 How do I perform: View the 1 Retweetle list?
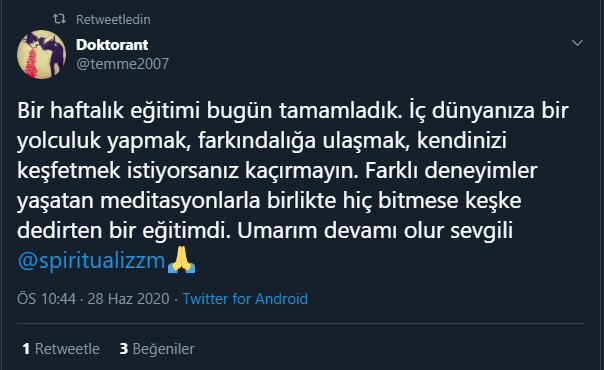(61, 349)
